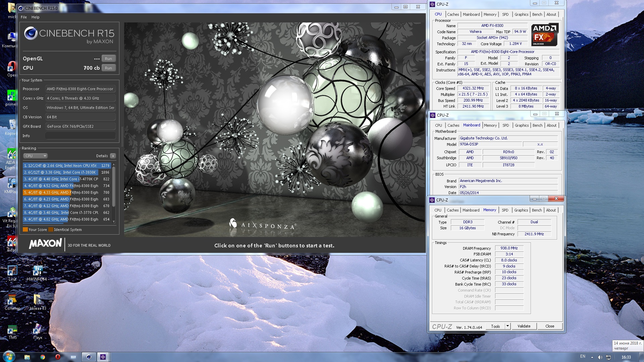Click the volume speaker tray icon
This screenshot has width=644, height=362.
(600, 357)
